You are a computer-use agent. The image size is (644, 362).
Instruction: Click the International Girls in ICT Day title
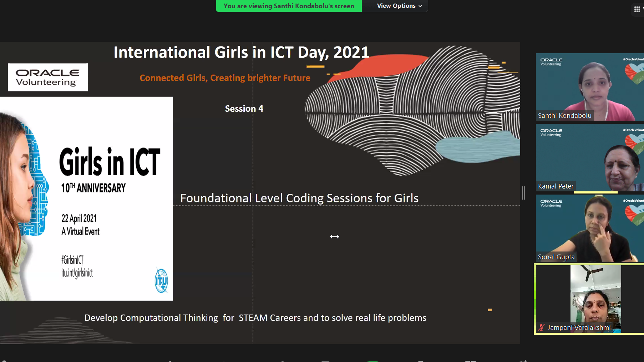[x=241, y=52]
